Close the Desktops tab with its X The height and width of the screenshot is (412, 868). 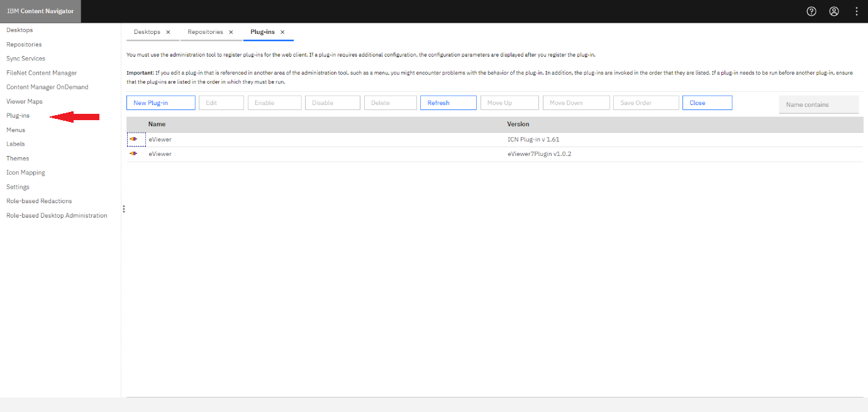[x=168, y=32]
